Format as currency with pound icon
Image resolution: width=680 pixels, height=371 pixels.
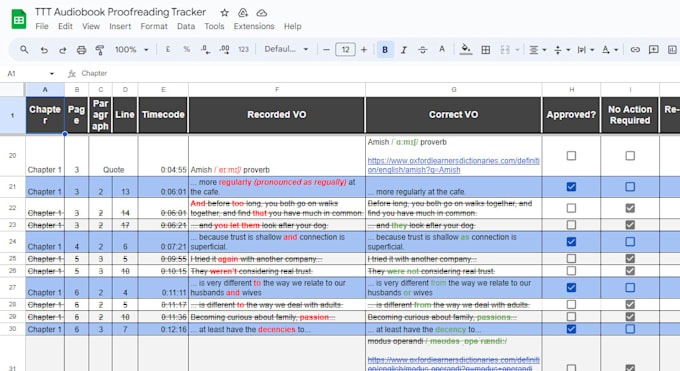[x=168, y=49]
